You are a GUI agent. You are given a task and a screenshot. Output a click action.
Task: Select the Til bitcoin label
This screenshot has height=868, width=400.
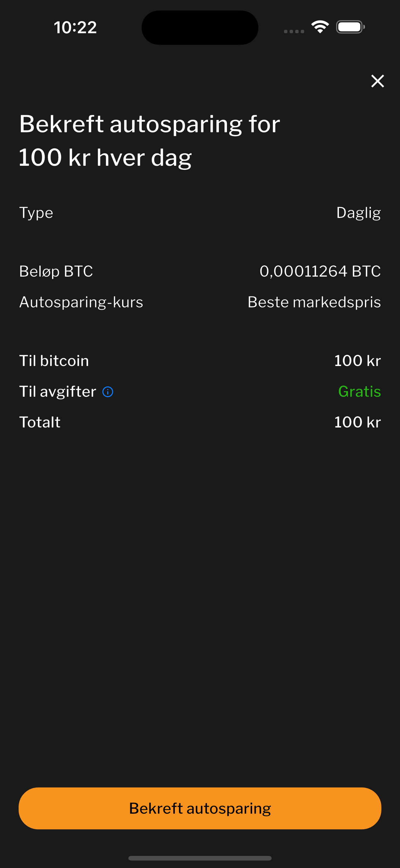[54, 361]
